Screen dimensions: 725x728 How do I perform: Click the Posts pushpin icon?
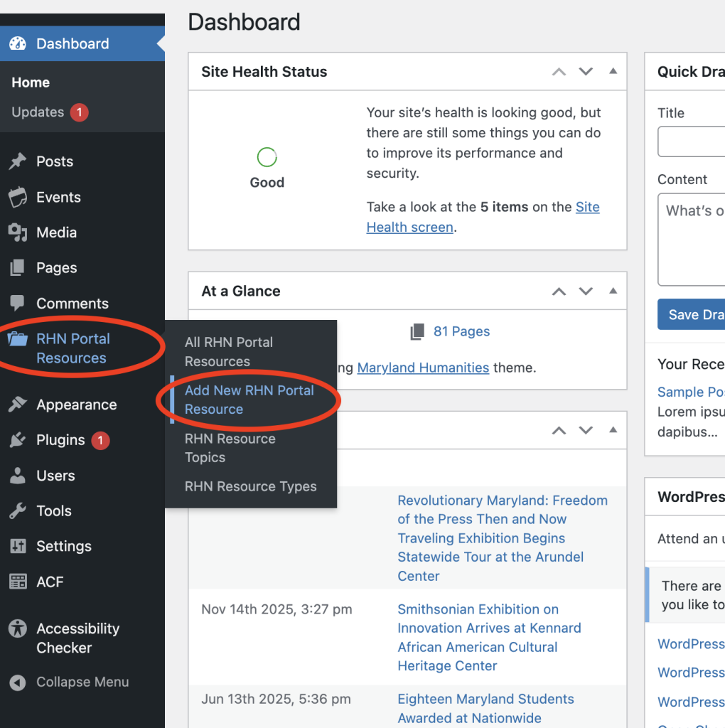pos(18,161)
